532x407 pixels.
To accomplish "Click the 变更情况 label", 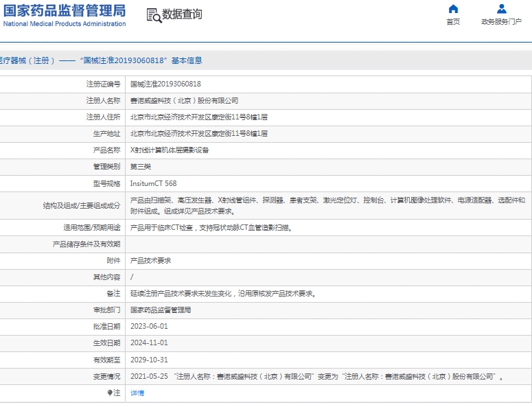I will pos(107,377).
